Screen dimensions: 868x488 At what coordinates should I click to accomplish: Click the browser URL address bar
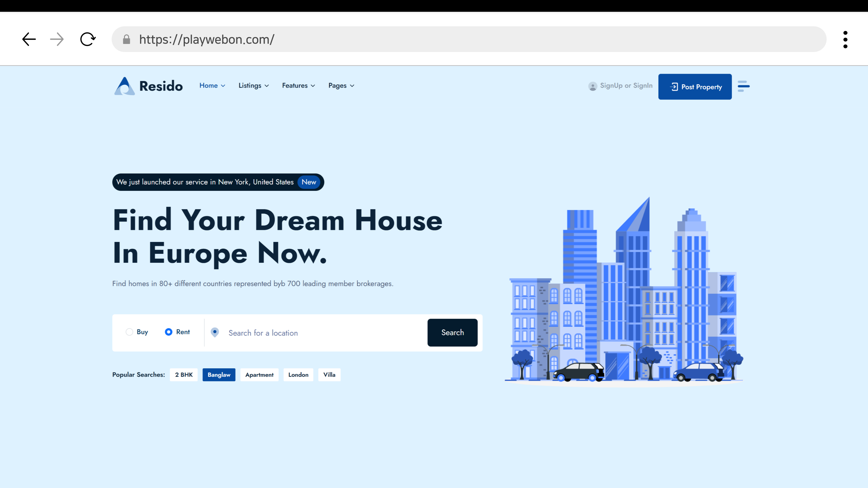click(x=469, y=39)
